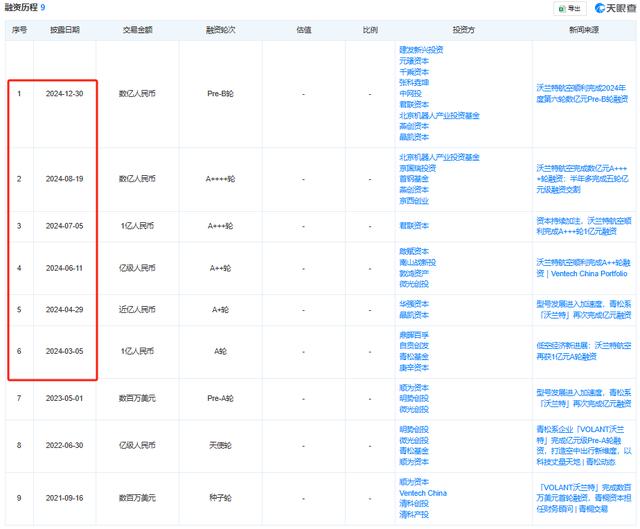Click the 交易金额 column header
Screen dimensions: 640x529
pyautogui.click(x=138, y=30)
